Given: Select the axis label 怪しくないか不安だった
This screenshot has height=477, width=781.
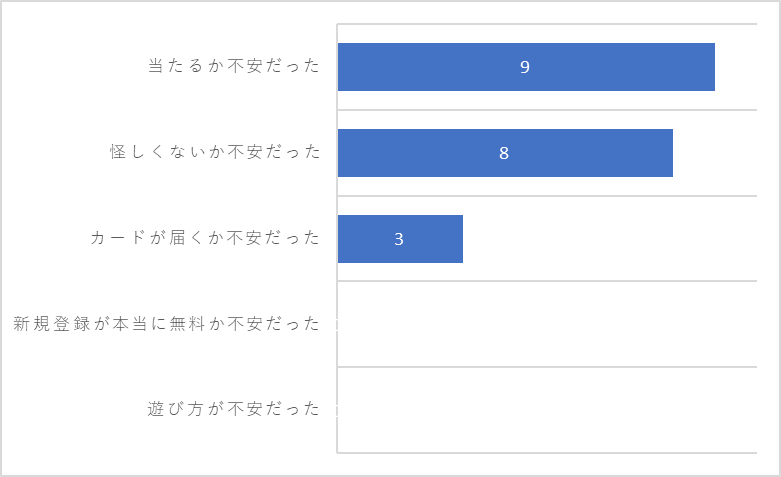Looking at the screenshot, I should coord(215,151).
